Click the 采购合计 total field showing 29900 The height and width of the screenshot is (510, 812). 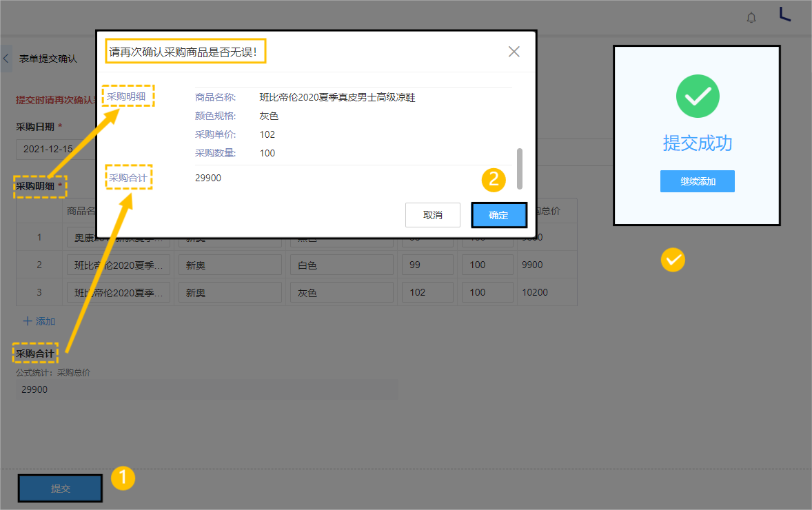point(207,389)
